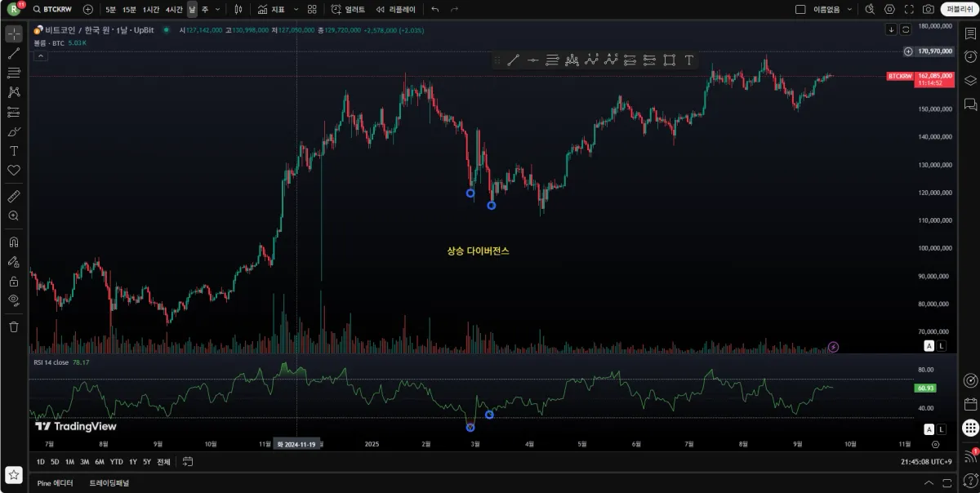
Task: Select the ruler measure tool
Action: coord(14,196)
